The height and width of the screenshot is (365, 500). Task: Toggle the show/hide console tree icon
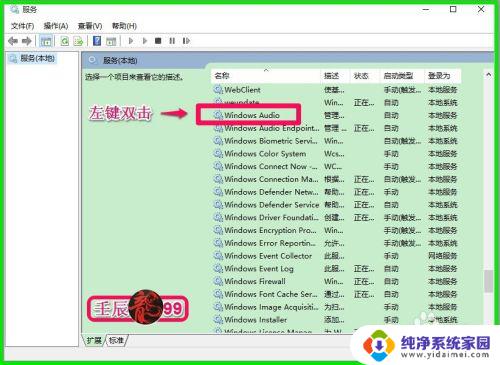click(46, 41)
